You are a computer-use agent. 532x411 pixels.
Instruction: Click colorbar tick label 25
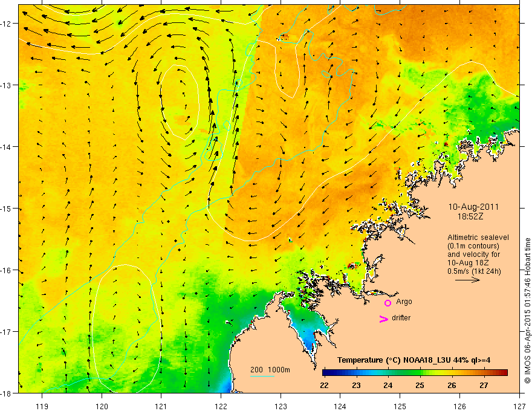(420, 385)
